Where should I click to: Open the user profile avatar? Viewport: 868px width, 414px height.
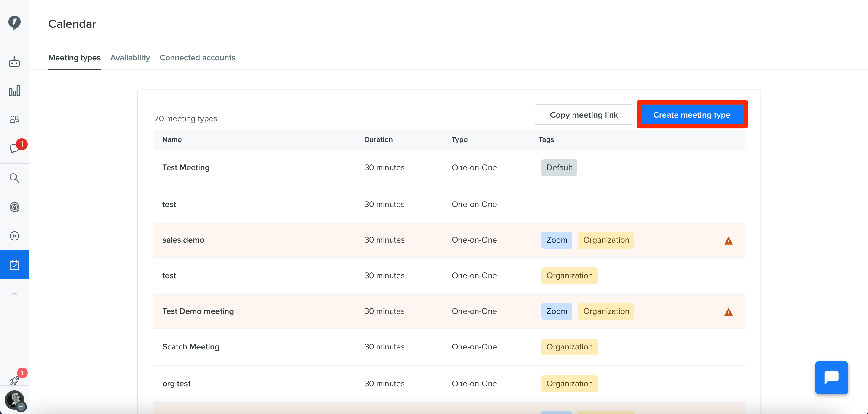[14, 400]
